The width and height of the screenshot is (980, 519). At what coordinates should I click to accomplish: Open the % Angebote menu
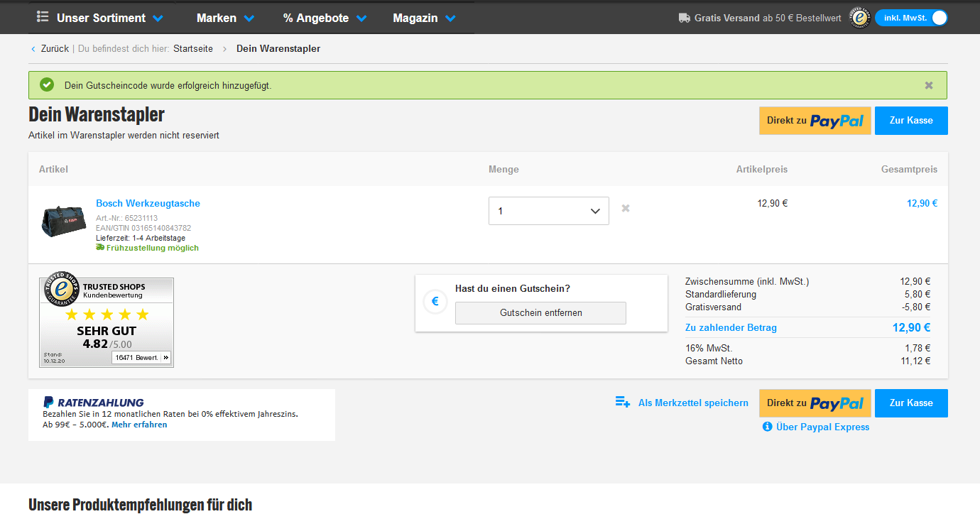325,18
